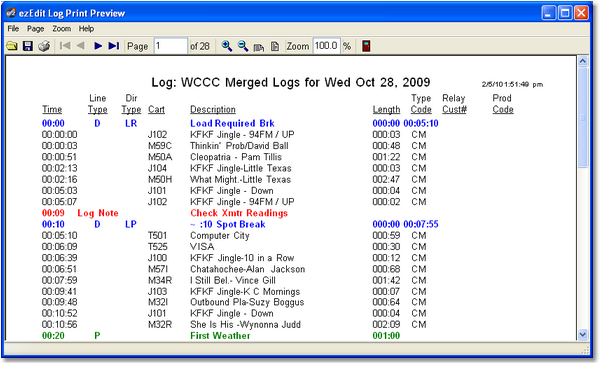Click 'What Might.-Little Texas' description
600x365 pixels.
point(240,179)
